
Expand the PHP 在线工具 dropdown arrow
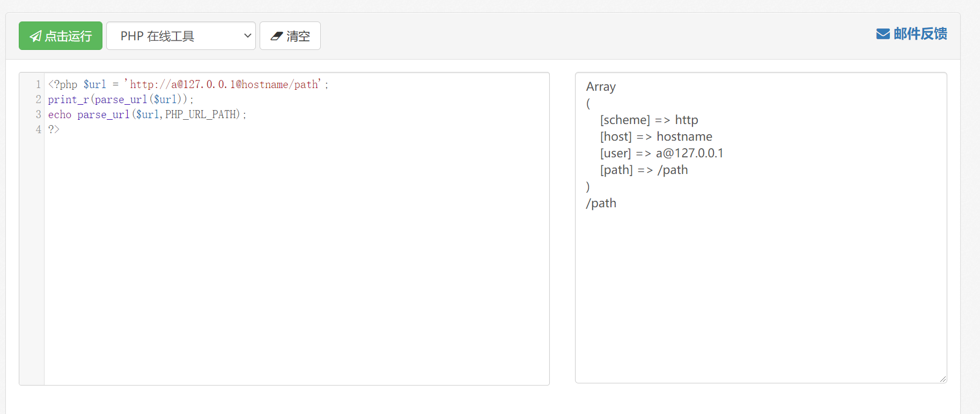(x=247, y=36)
